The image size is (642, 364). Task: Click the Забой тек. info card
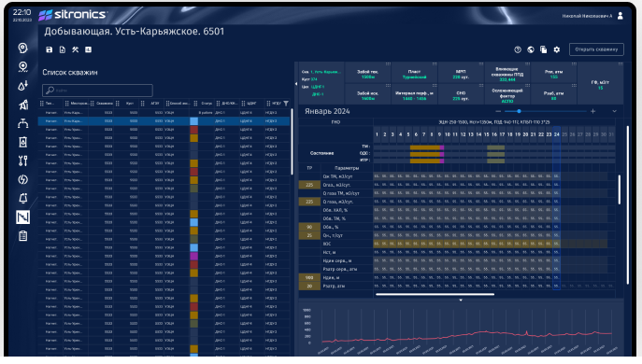[367, 74]
